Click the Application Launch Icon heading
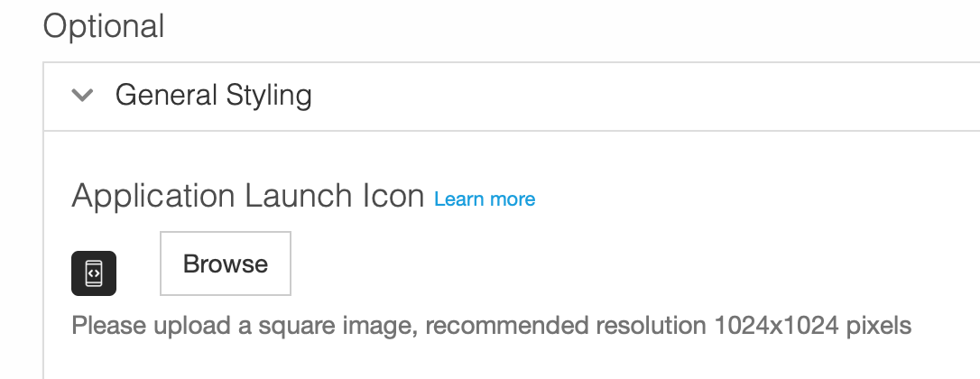Image resolution: width=980 pixels, height=379 pixels. [x=248, y=197]
